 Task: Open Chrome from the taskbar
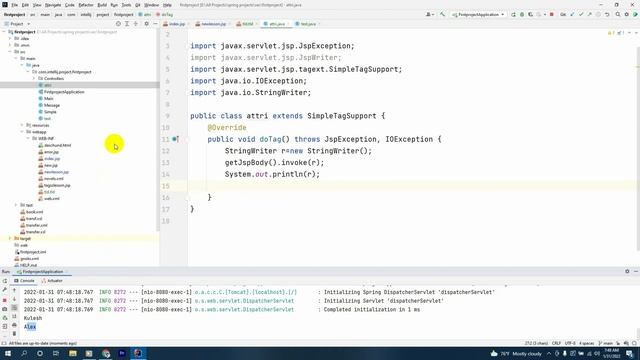(x=106, y=353)
